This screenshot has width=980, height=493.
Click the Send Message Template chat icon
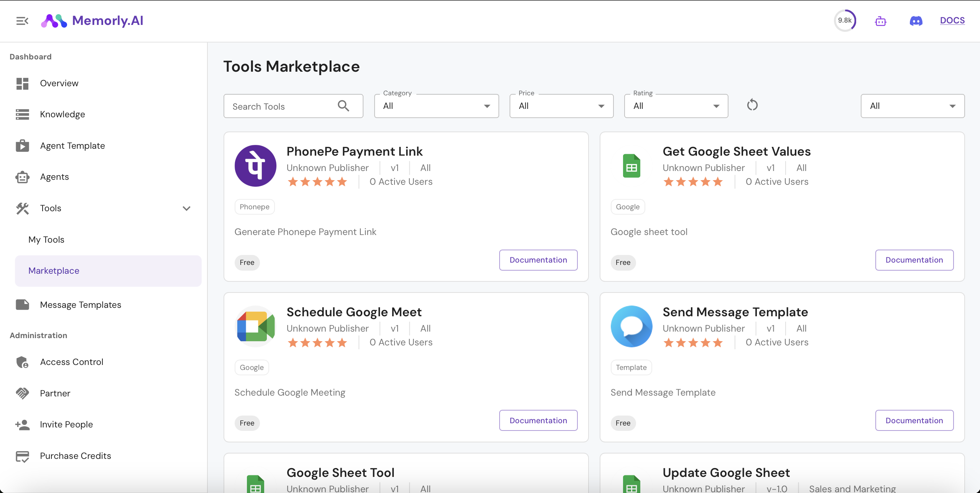tap(631, 327)
